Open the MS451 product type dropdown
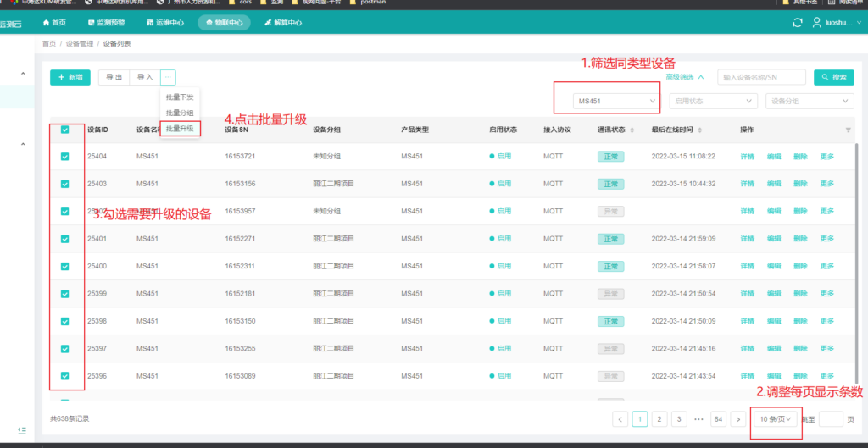This screenshot has height=448, width=868. (616, 101)
